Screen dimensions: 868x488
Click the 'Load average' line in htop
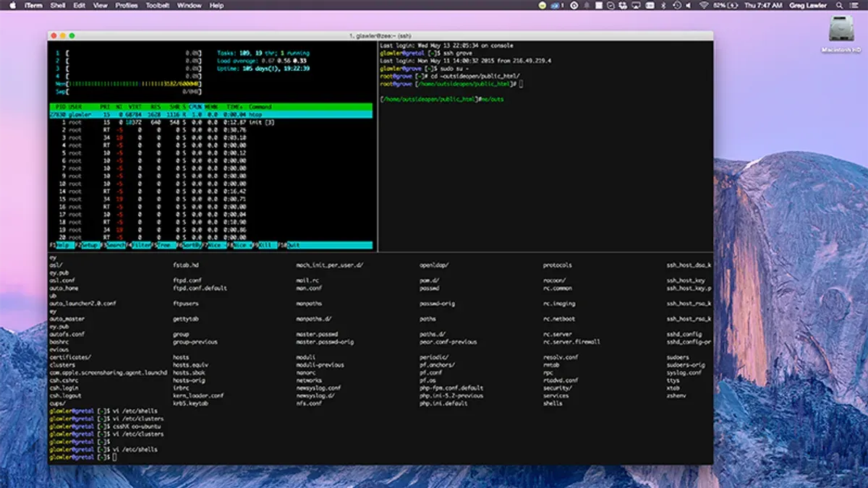click(262, 61)
